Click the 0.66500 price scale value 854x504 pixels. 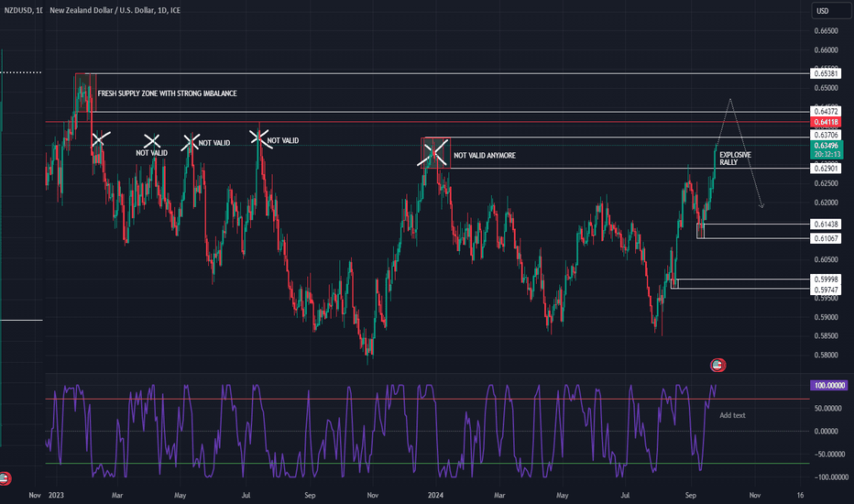826,31
